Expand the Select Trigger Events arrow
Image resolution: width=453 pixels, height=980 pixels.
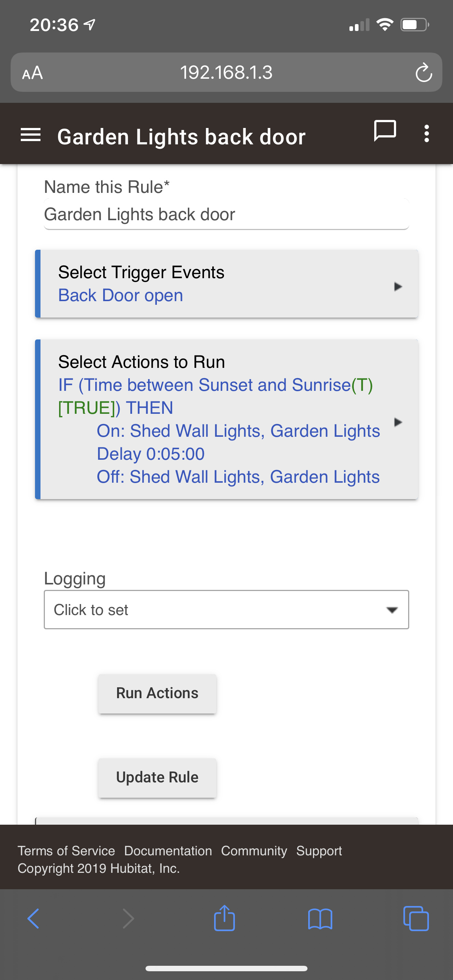398,287
